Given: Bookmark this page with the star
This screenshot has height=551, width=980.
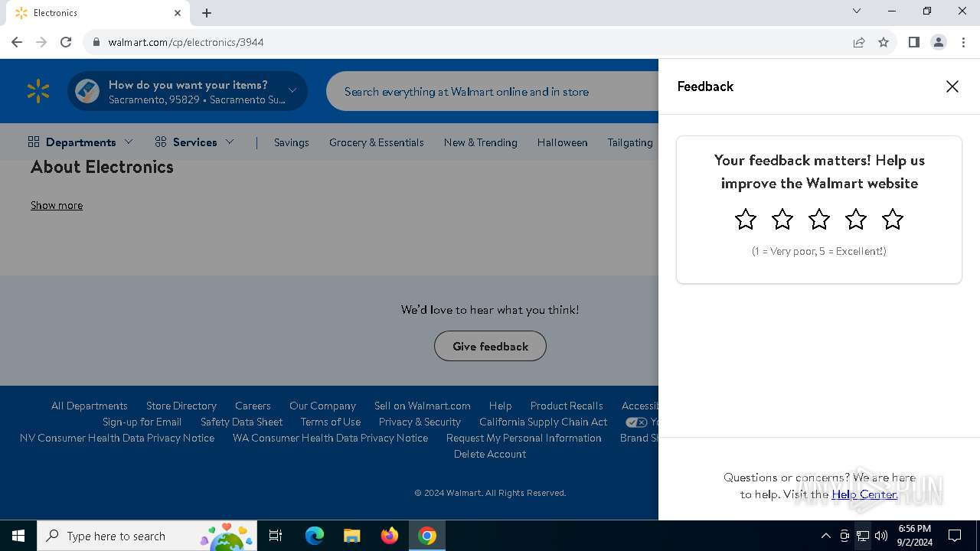Looking at the screenshot, I should [884, 42].
